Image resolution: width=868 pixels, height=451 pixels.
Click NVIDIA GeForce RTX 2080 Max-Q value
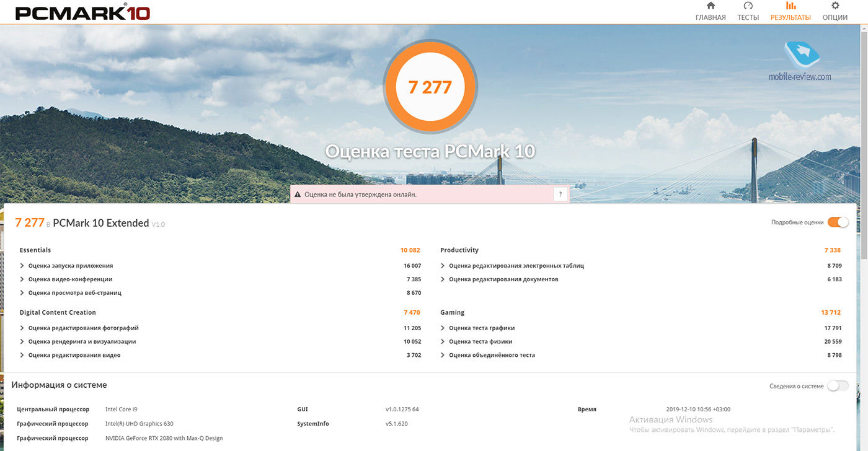pos(164,438)
